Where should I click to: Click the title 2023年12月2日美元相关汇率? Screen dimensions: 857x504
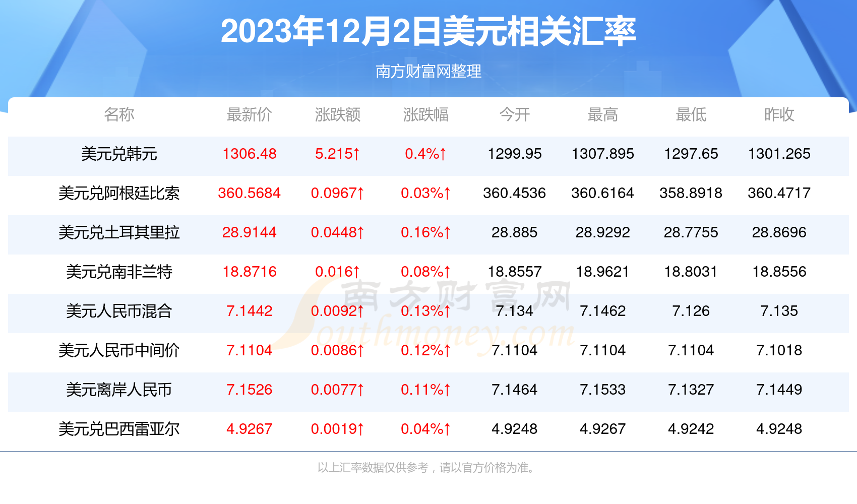(x=428, y=31)
